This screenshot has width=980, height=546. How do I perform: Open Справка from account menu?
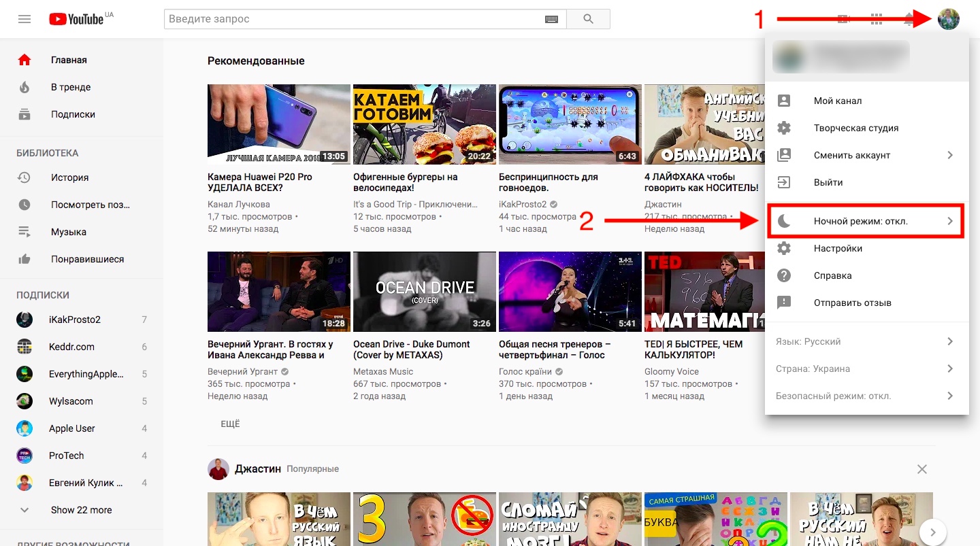(x=867, y=275)
